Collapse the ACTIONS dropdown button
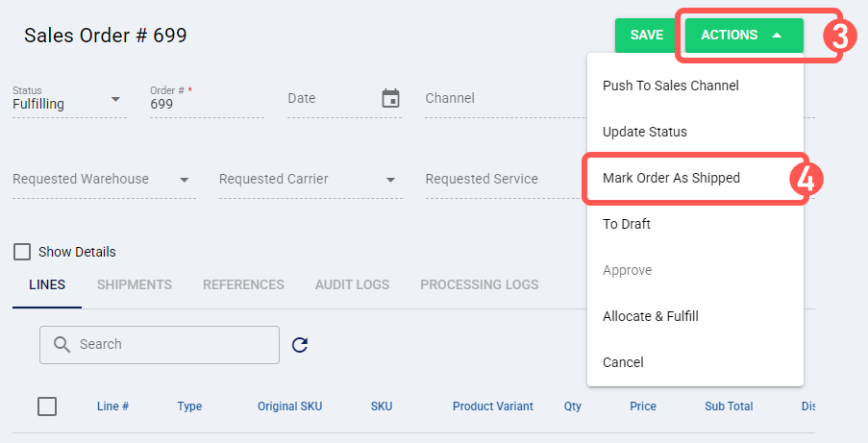The width and height of the screenshot is (868, 443). [x=744, y=35]
